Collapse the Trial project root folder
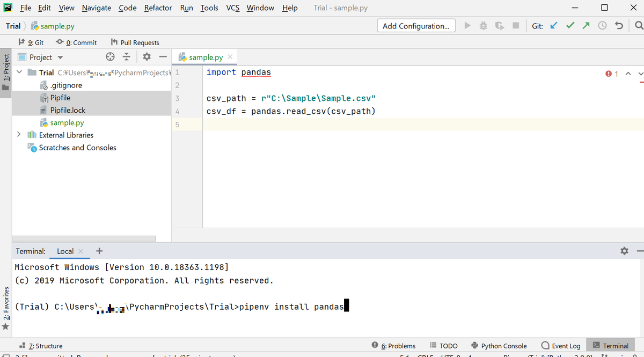Image resolution: width=644 pixels, height=357 pixels. pos(19,72)
